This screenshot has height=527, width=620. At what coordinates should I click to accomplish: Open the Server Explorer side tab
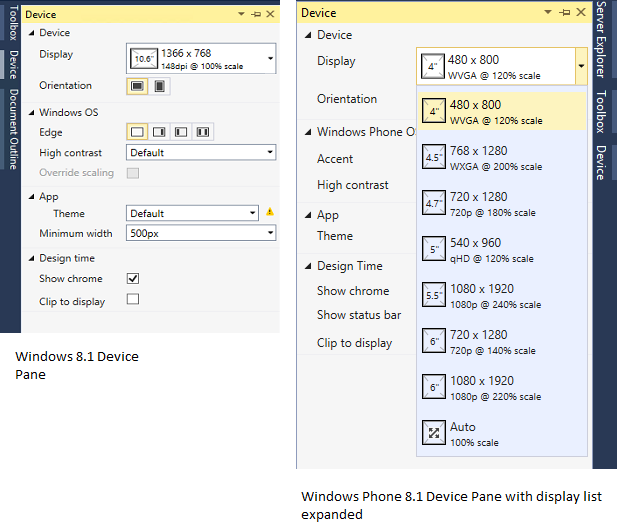[x=601, y=39]
